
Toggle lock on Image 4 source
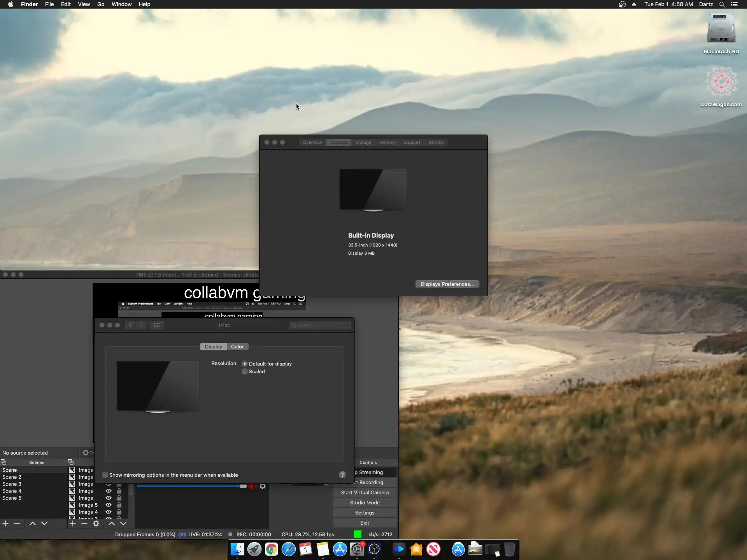click(x=119, y=512)
